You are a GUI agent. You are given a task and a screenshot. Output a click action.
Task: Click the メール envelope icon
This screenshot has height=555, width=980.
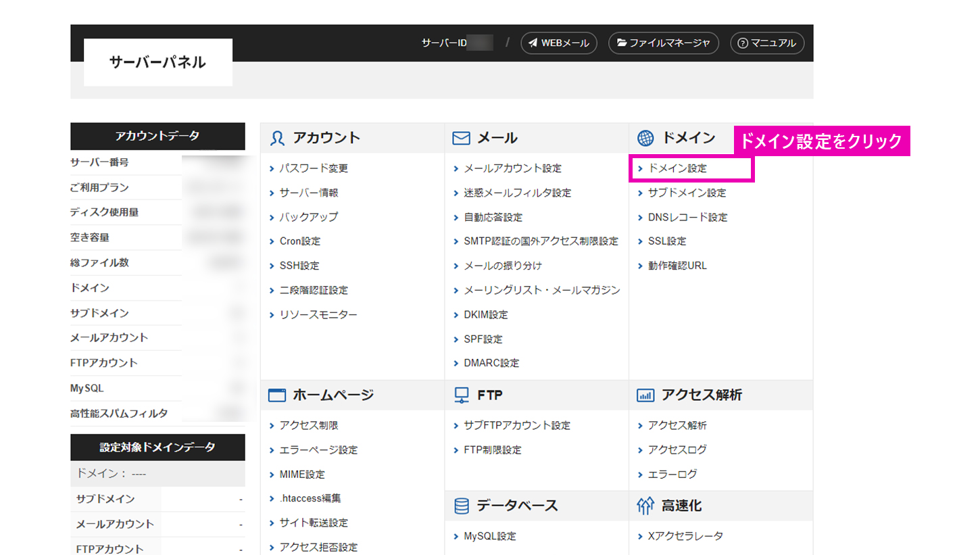(x=461, y=138)
